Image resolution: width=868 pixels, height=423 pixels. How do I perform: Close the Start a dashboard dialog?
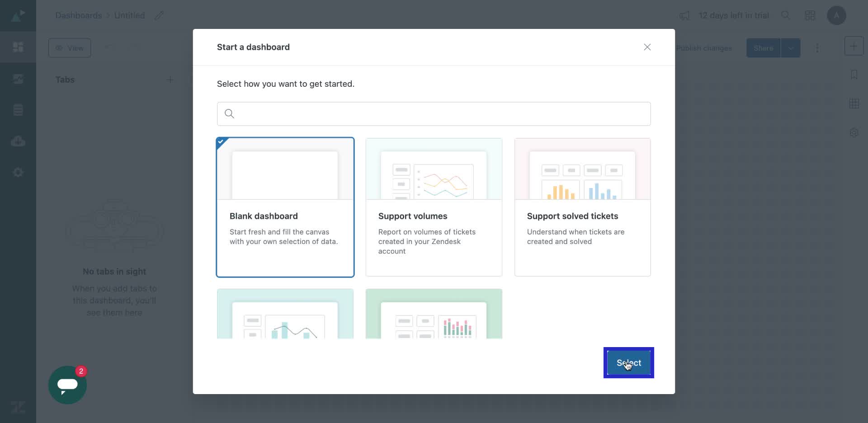647,47
